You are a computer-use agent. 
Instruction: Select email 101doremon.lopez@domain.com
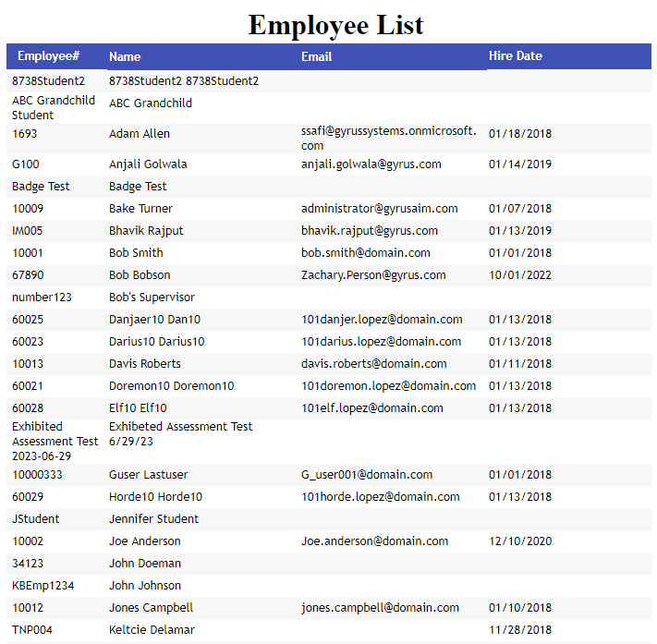click(x=388, y=386)
